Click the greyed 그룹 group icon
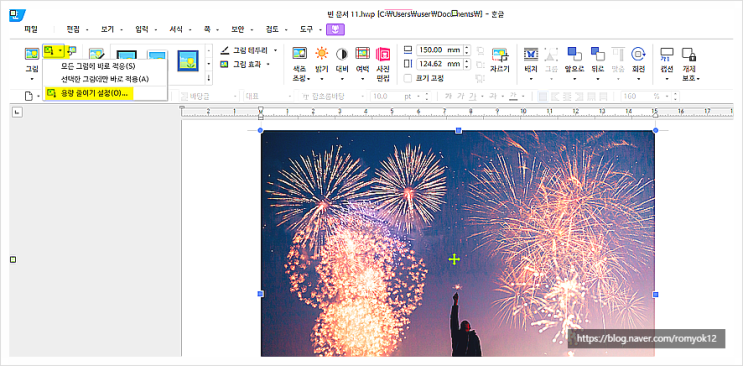Viewport: 743px width, 366px height. coord(551,54)
